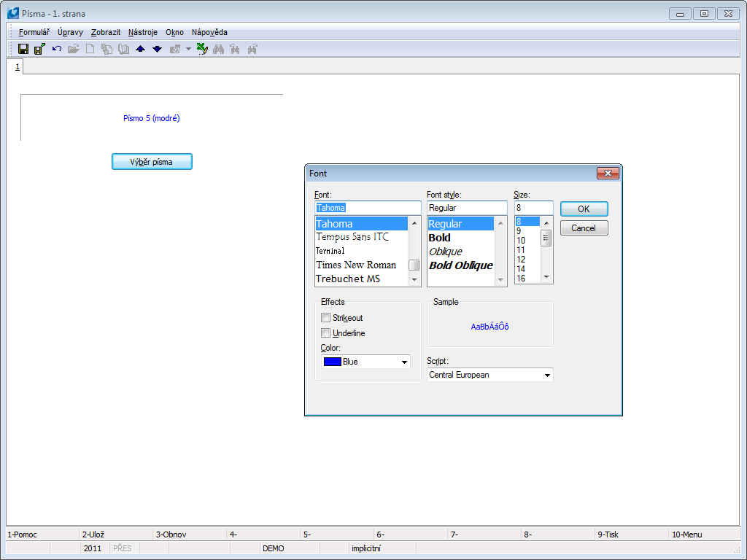Viewport: 747px width, 560px height.
Task: Enable the Underline checkbox
Action: [326, 333]
